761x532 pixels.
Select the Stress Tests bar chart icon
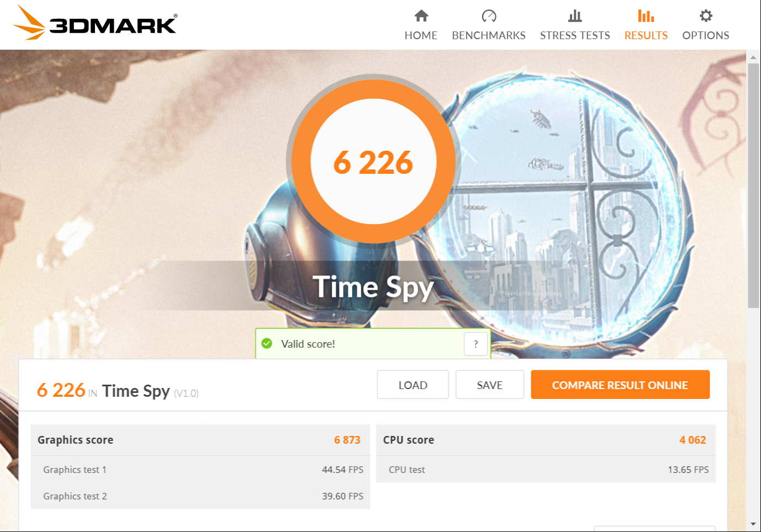575,16
